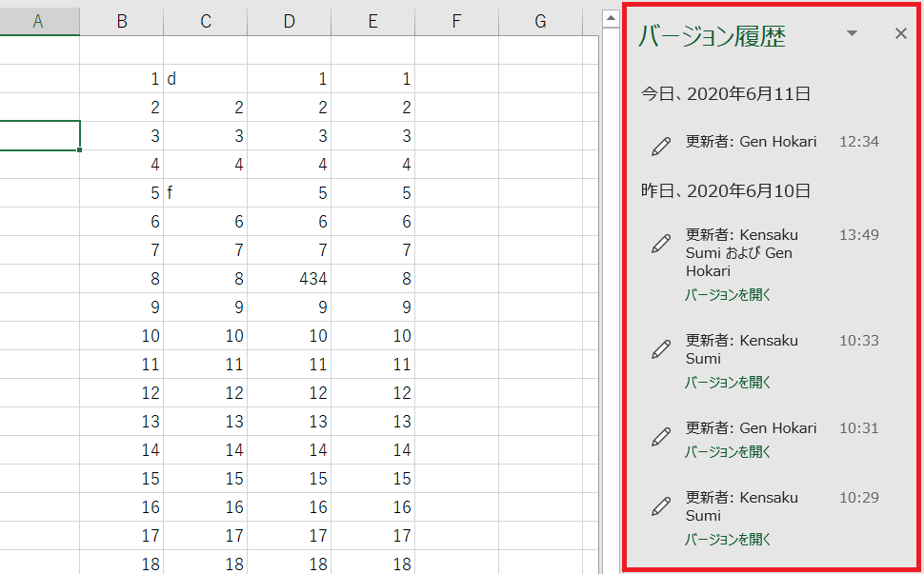The height and width of the screenshot is (574, 924).
Task: Select column A header
Action: tap(38, 22)
